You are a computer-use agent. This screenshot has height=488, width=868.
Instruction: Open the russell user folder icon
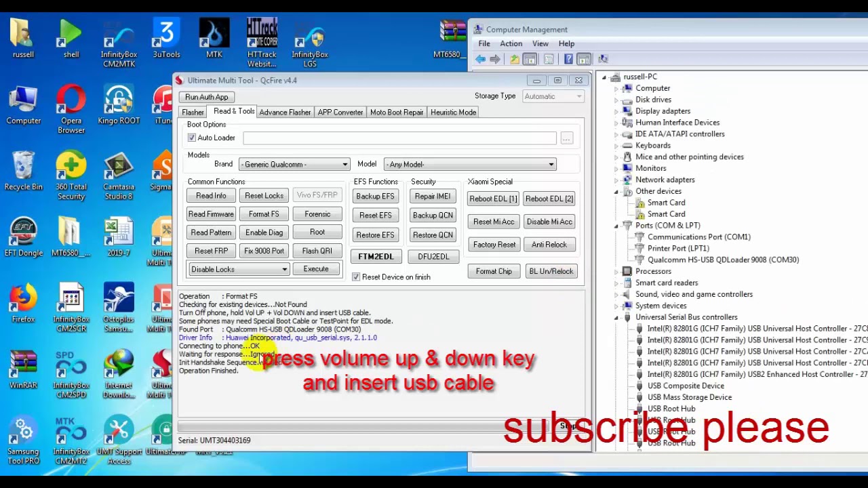23,38
